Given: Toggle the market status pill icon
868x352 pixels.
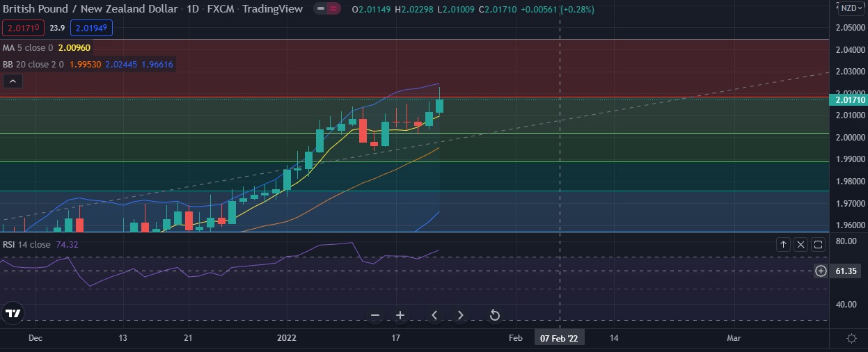Looking at the screenshot, I should 327,9.
